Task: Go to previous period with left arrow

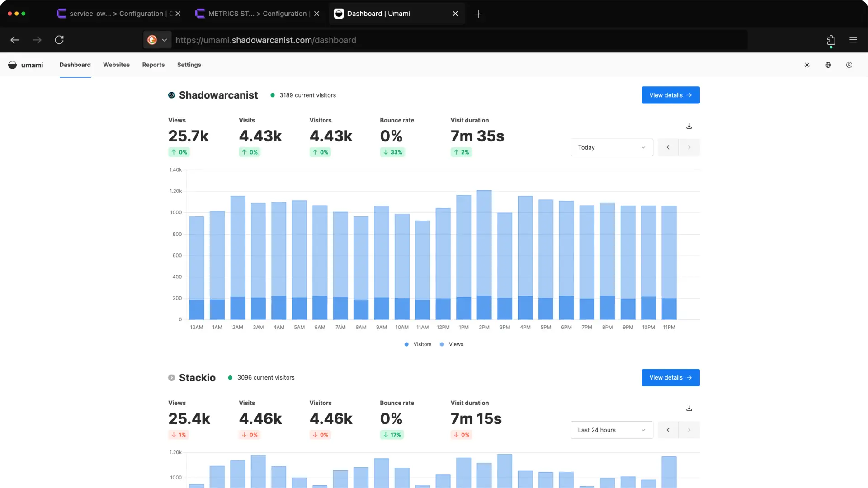Action: point(668,147)
